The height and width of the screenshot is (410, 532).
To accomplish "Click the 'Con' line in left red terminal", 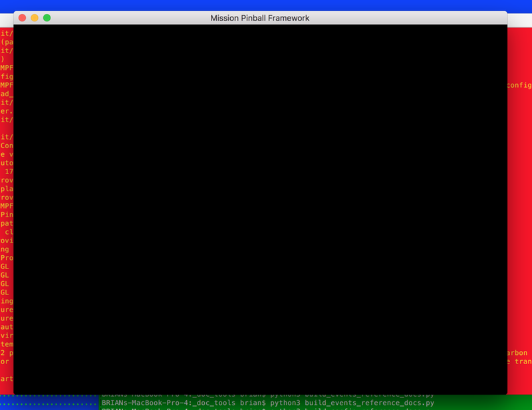I will coord(6,146).
